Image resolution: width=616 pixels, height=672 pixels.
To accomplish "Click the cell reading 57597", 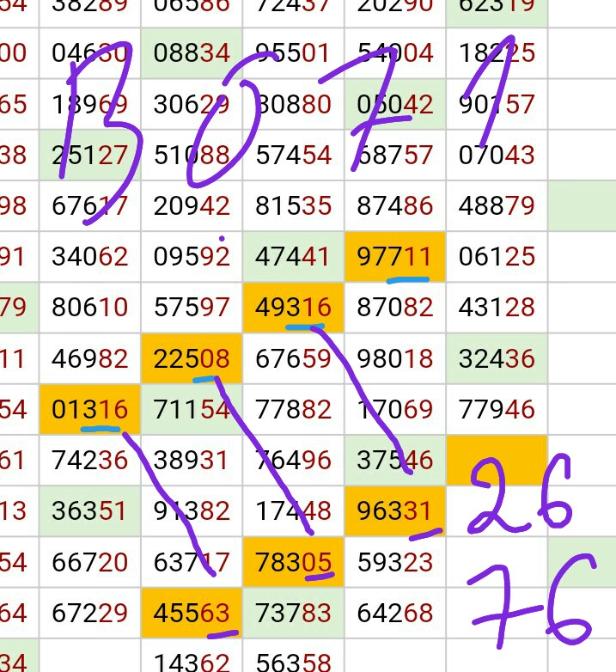I will pos(192,308).
